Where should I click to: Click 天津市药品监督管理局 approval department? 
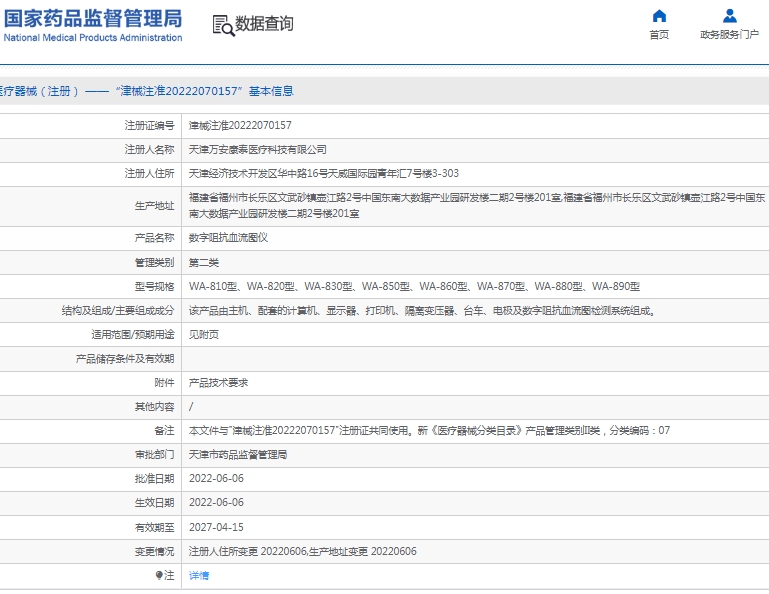click(x=238, y=455)
